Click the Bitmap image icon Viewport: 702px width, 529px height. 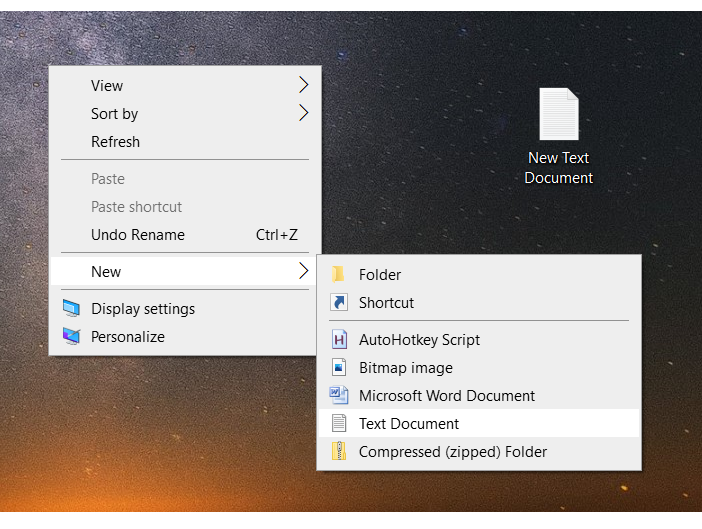click(339, 367)
